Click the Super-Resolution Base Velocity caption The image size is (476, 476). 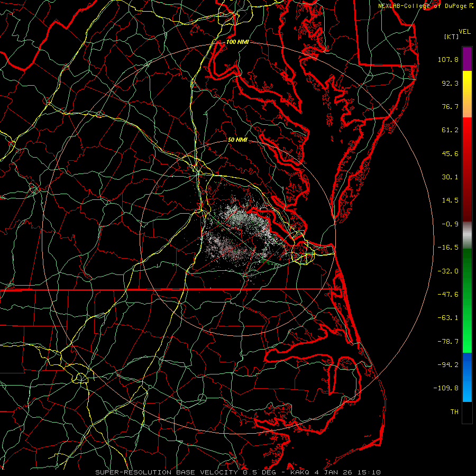coord(238,472)
